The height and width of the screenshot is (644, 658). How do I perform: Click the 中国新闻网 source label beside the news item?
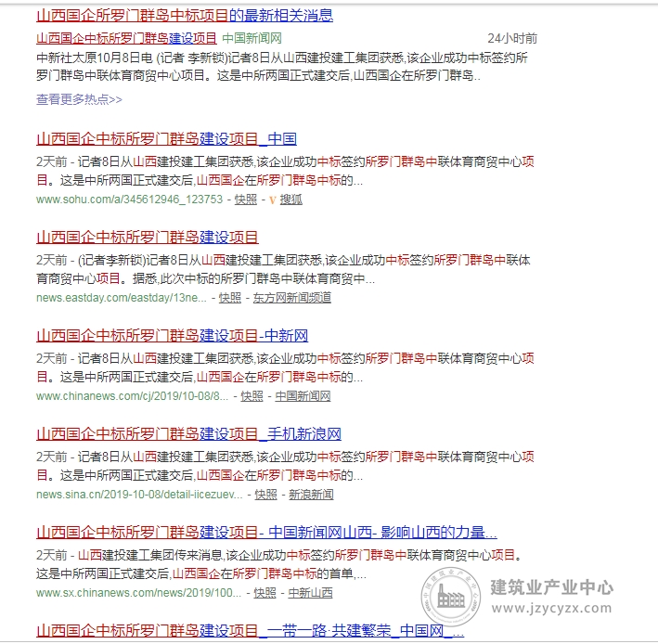pyautogui.click(x=252, y=38)
